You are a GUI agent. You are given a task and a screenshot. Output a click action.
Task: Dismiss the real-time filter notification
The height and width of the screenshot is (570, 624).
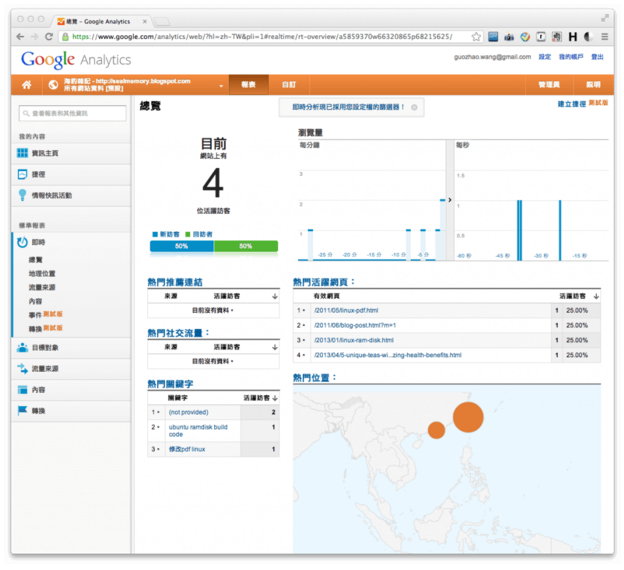414,107
